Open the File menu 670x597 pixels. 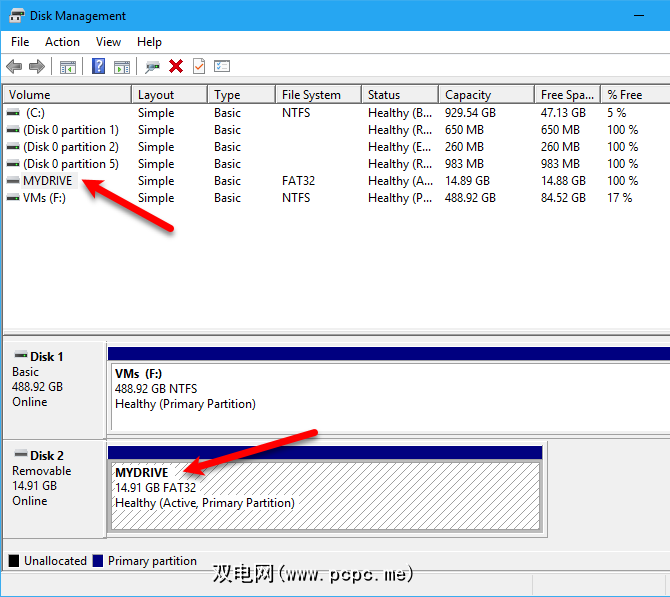coord(20,42)
